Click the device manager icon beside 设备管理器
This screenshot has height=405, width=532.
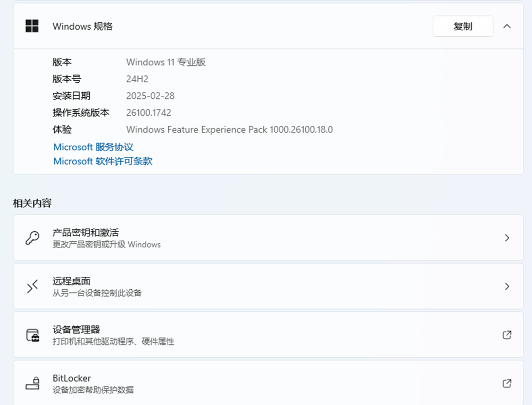[33, 335]
